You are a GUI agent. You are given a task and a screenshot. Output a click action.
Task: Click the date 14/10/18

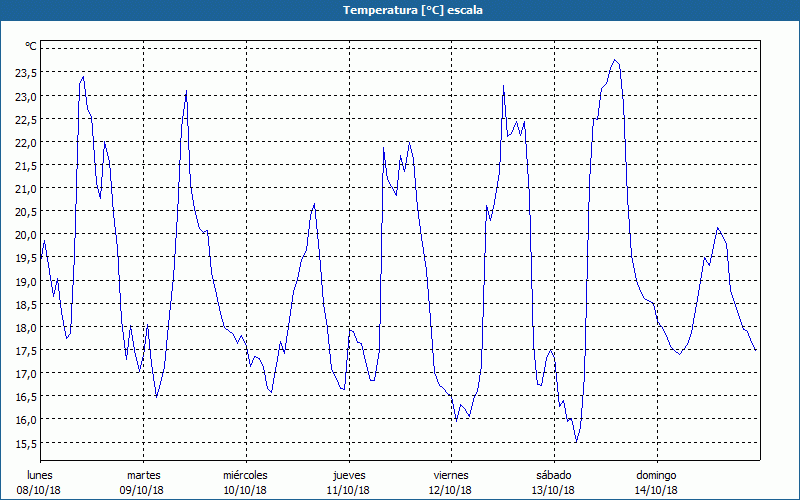point(656,490)
